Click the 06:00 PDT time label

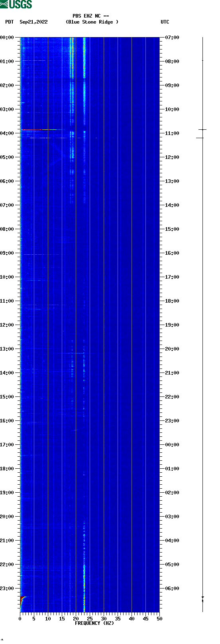[x=7, y=181]
